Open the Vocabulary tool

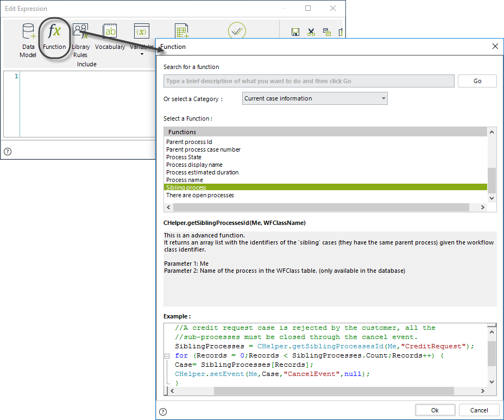[x=110, y=36]
